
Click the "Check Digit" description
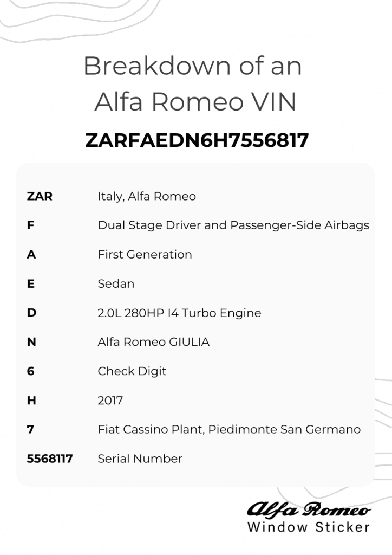(132, 372)
